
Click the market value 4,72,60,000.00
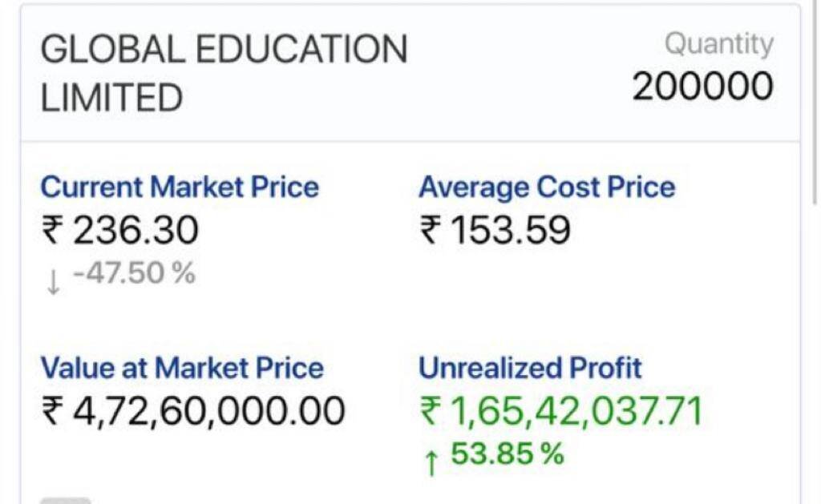coord(208,411)
